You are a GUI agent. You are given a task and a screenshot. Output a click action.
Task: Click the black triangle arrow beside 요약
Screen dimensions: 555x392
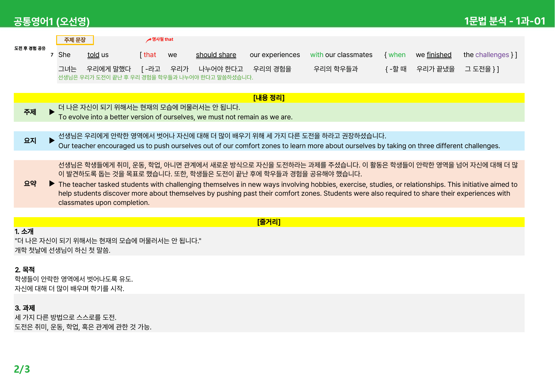point(52,183)
